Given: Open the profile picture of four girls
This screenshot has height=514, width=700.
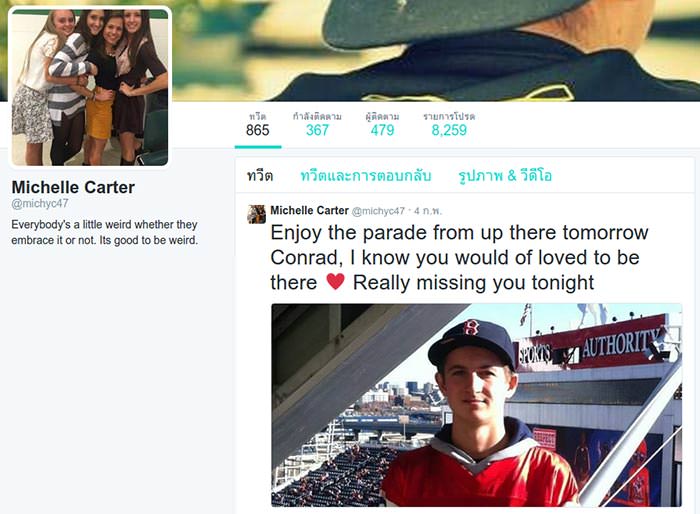Looking at the screenshot, I should point(90,87).
